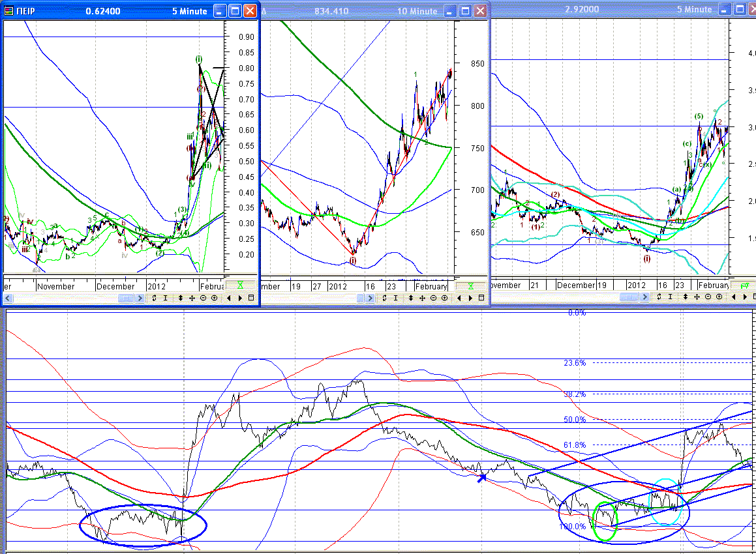Select the four-way pan tool in 2.92000 window
Screen dimensions: 756x554
coord(697,297)
